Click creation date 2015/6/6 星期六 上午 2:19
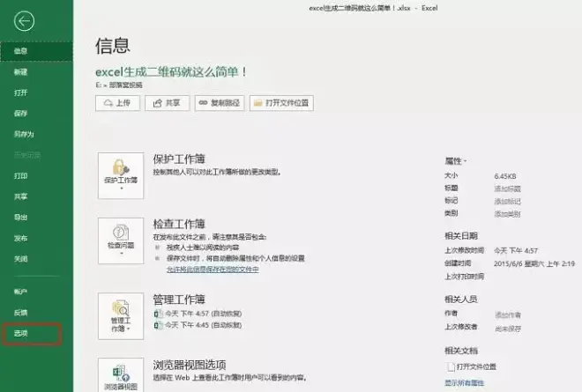The width and height of the screenshot is (582, 392). [534, 263]
